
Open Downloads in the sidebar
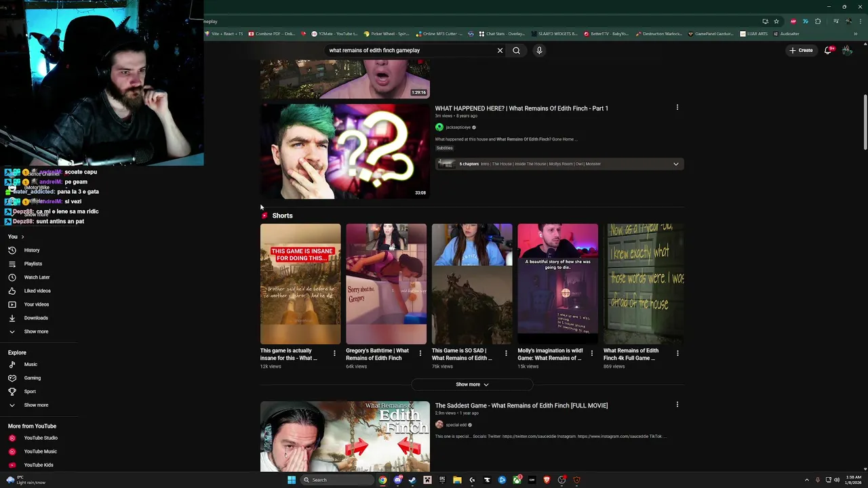click(x=36, y=318)
